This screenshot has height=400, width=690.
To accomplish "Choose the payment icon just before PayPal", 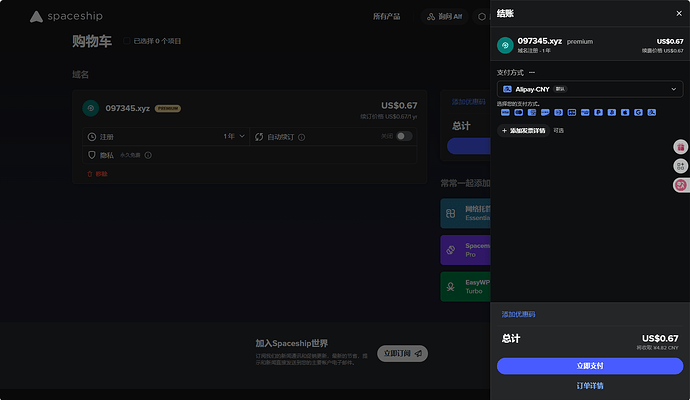I will 585,113.
